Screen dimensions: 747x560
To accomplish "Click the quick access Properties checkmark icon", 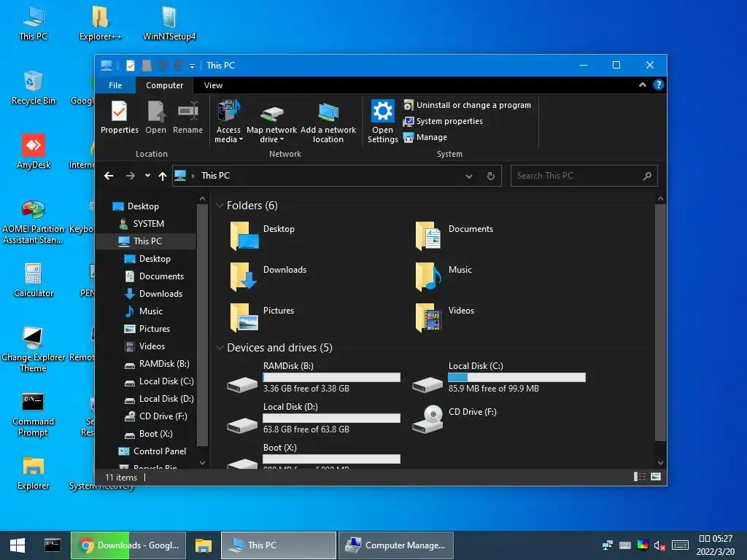I will 130,66.
